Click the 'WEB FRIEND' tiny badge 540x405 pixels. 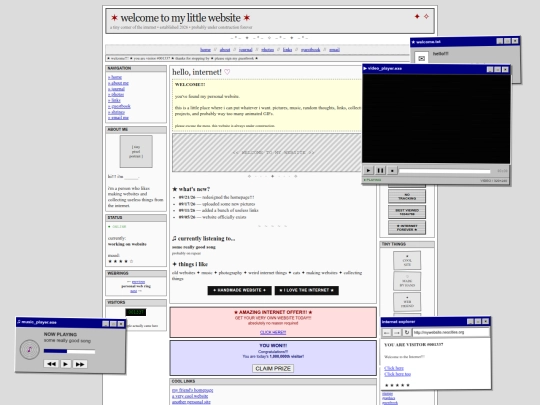[x=407, y=302]
